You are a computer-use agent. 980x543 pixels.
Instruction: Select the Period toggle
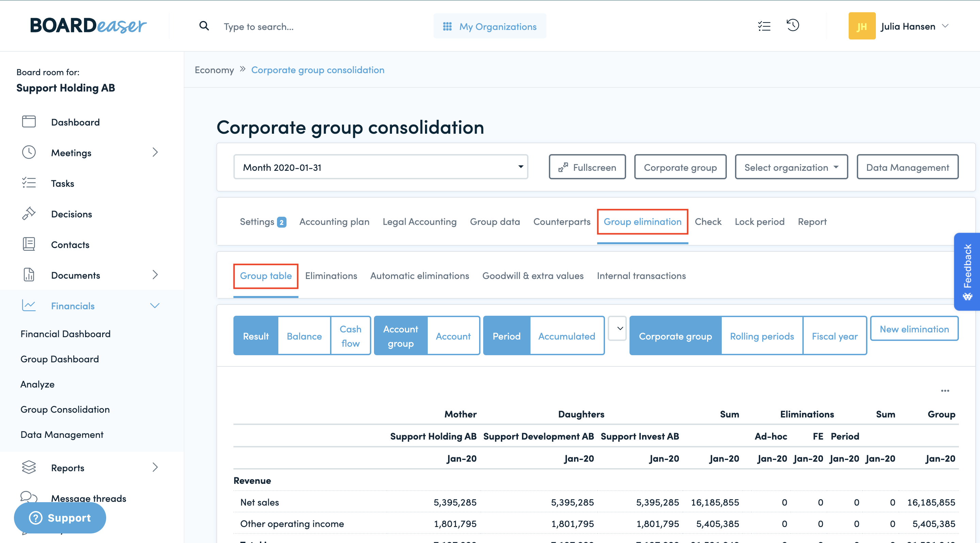506,336
